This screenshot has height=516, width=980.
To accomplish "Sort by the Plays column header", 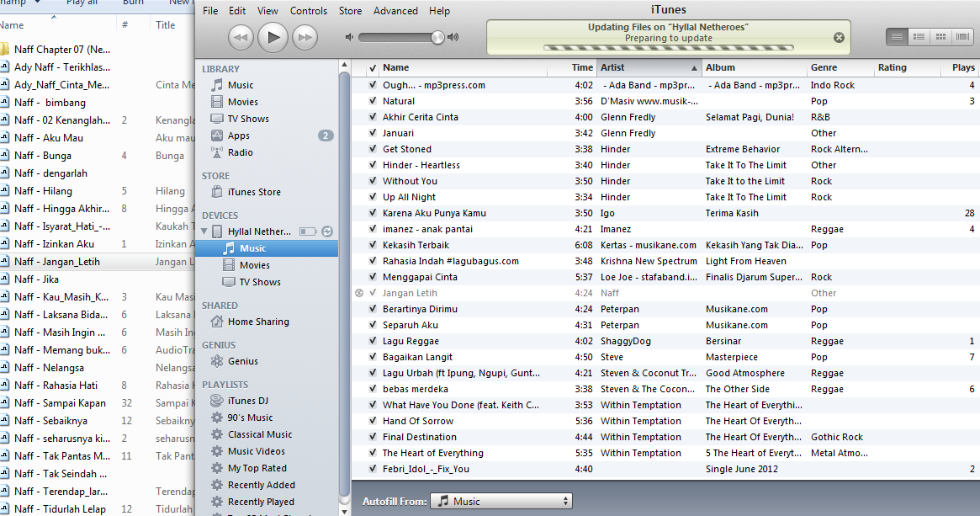I will tap(961, 67).
